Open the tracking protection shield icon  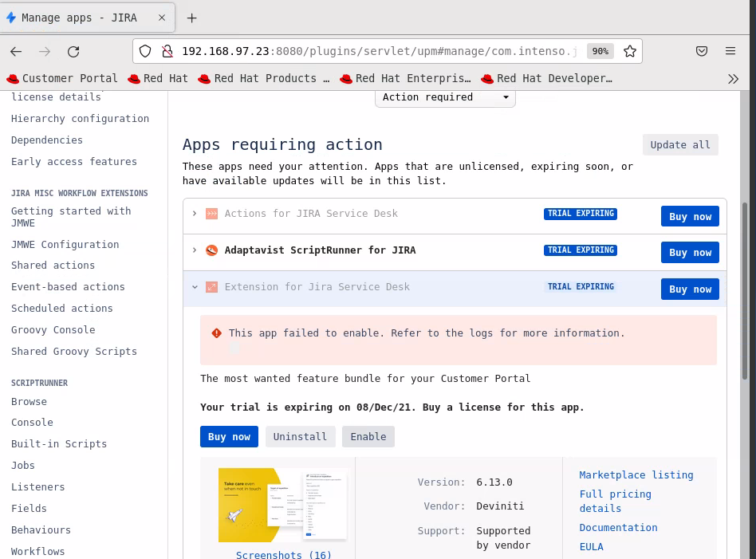coord(145,51)
